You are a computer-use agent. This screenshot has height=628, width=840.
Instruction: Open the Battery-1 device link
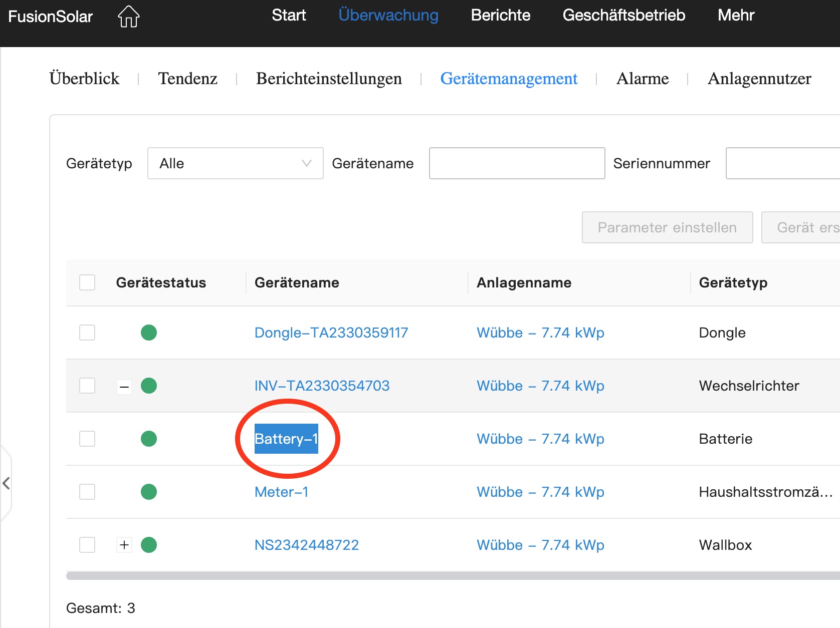(286, 439)
